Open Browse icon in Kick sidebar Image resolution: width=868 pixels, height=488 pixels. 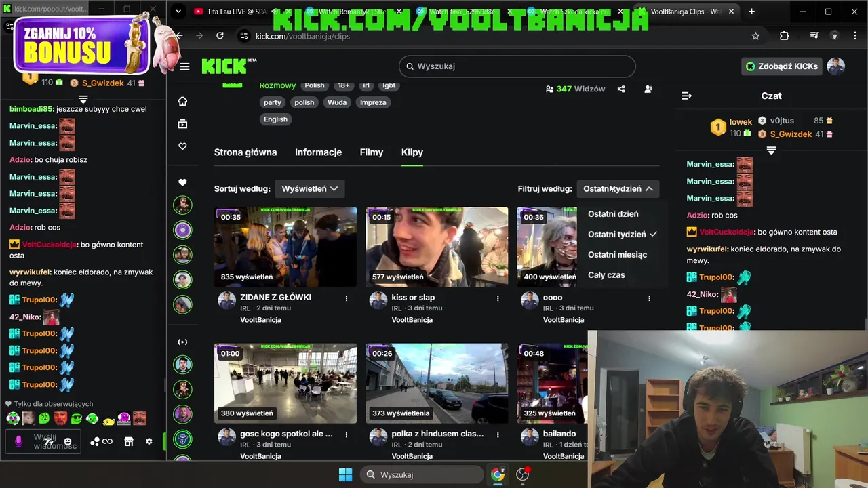(182, 124)
